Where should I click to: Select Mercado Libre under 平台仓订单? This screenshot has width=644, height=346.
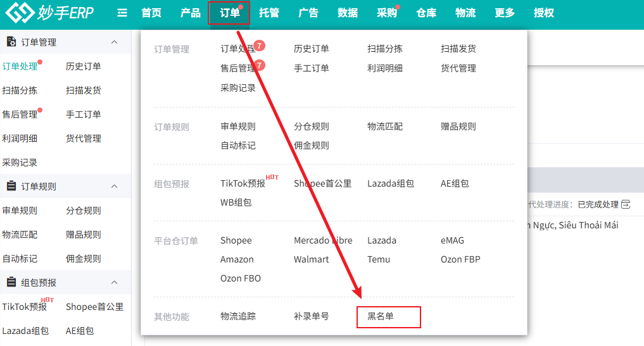[x=323, y=240]
